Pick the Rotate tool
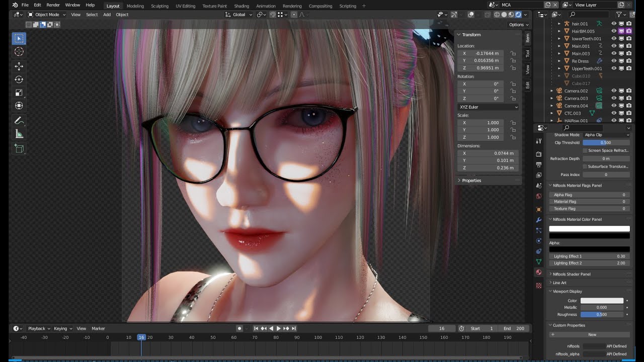644x362 pixels. click(19, 79)
